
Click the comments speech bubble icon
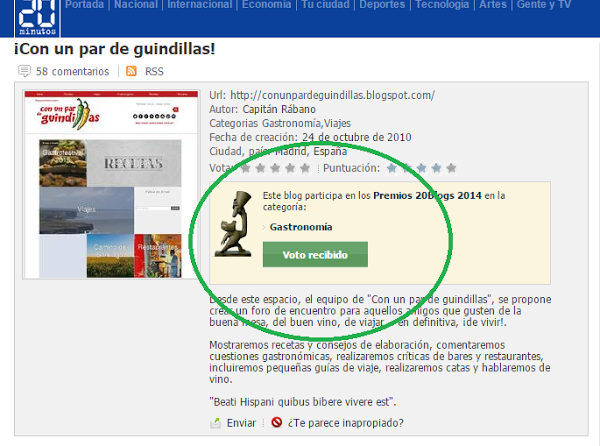25,72
